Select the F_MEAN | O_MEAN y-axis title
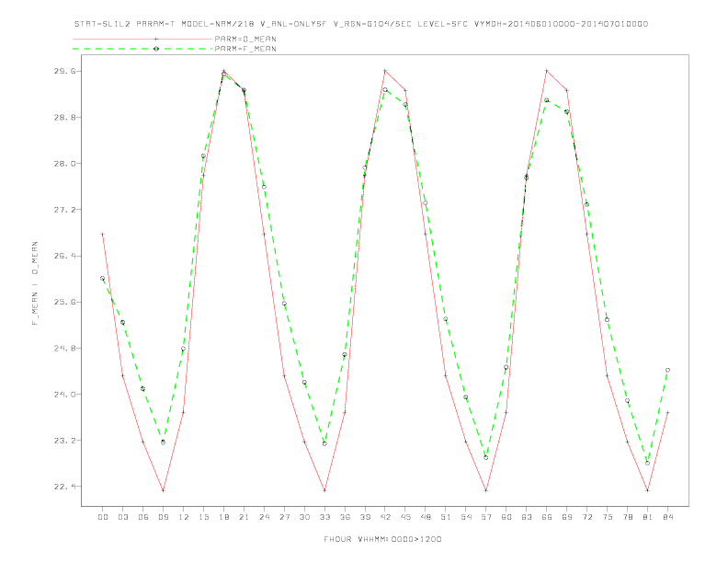728x563 pixels. [35, 283]
